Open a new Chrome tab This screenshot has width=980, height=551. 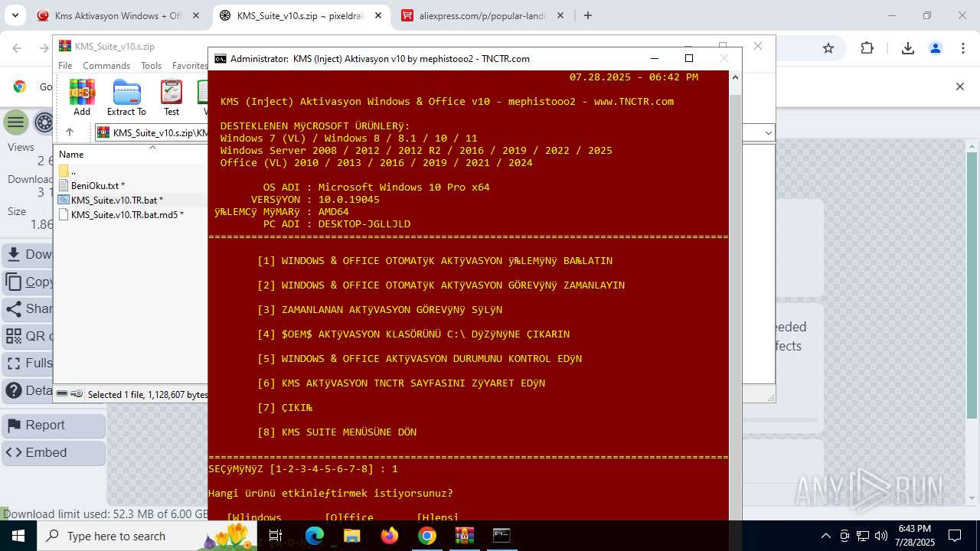tap(588, 15)
